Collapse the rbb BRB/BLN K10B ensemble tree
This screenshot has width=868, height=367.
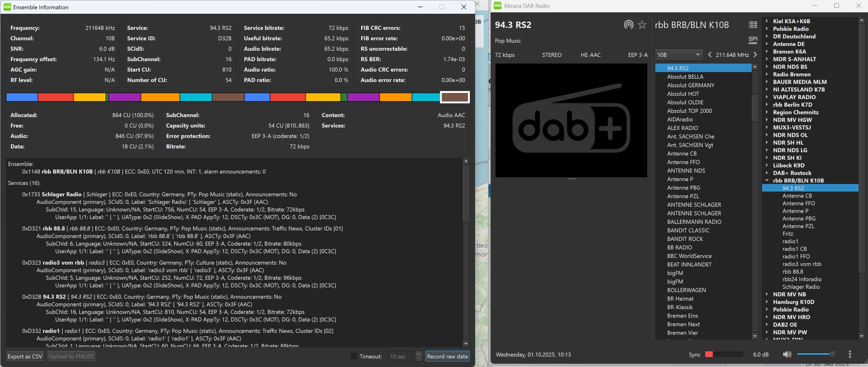pos(767,180)
